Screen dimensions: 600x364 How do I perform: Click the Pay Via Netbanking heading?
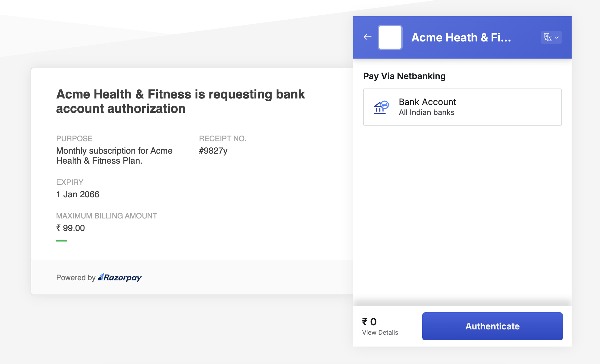(x=404, y=76)
